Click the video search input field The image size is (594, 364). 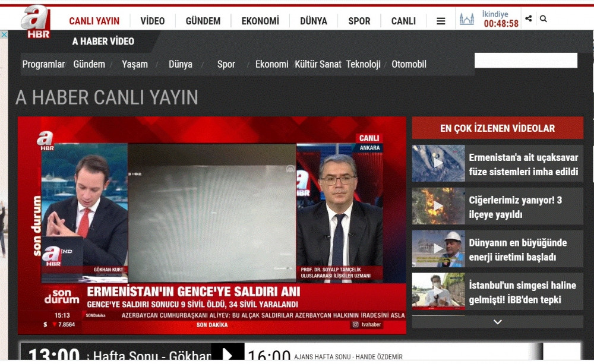(x=526, y=61)
